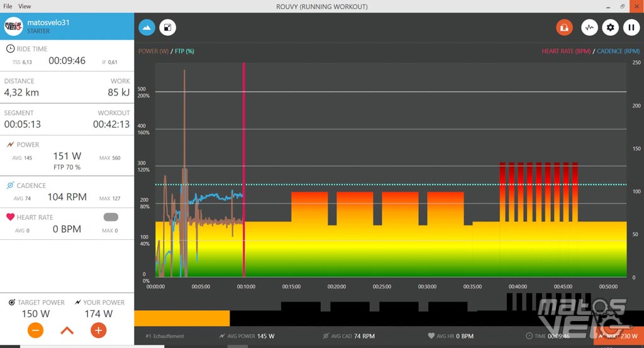Click the HEART RATE (BPM) legend

[x=566, y=52]
